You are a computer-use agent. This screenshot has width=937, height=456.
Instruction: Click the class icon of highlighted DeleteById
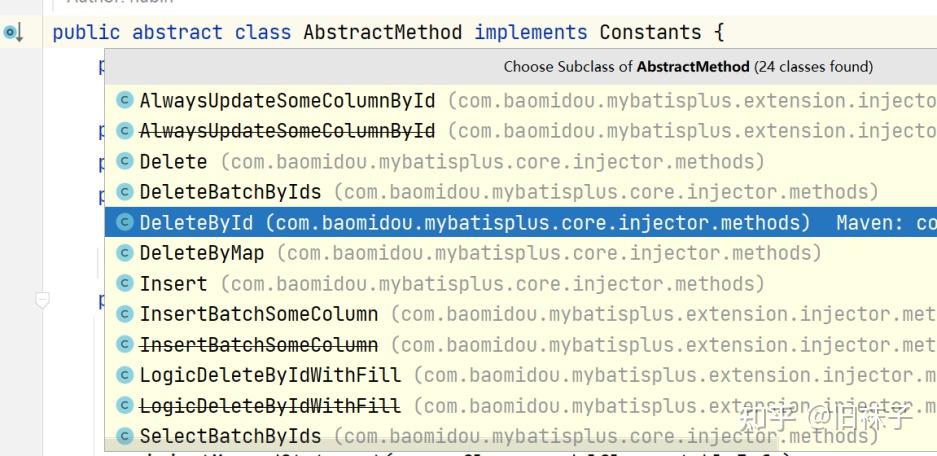click(x=125, y=223)
